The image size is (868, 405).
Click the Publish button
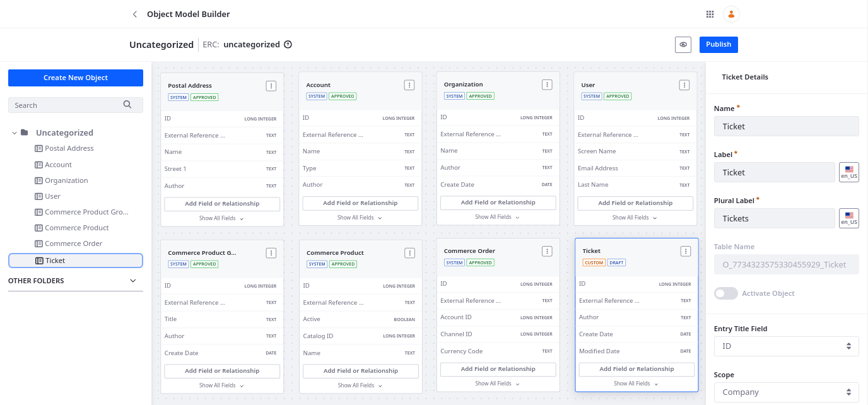tap(718, 45)
